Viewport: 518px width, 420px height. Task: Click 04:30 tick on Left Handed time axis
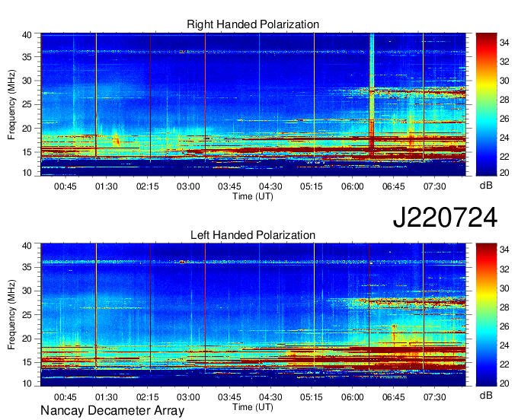tap(270, 397)
